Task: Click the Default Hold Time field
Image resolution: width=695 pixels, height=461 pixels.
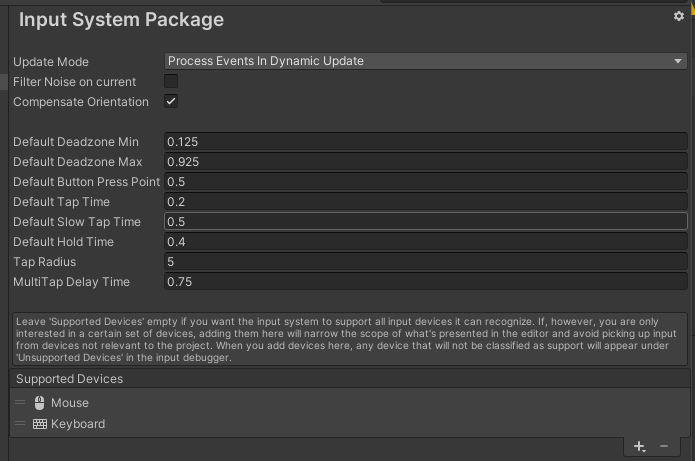Action: pos(425,242)
